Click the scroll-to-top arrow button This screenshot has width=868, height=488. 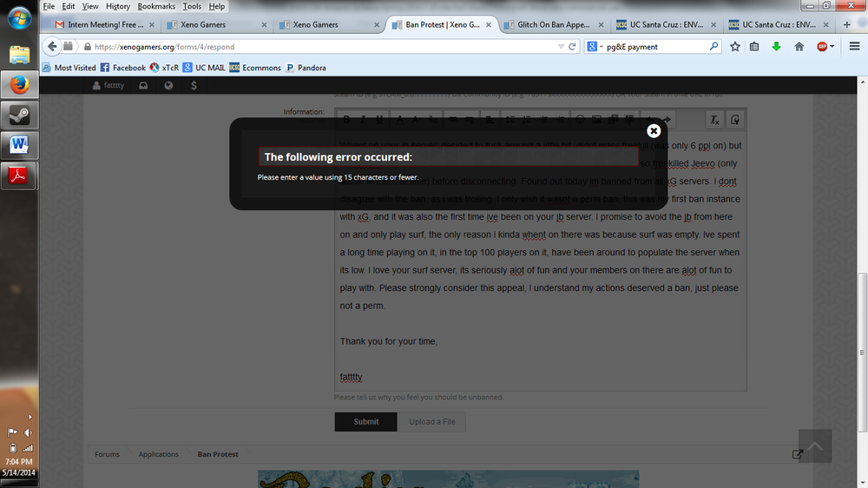point(815,446)
